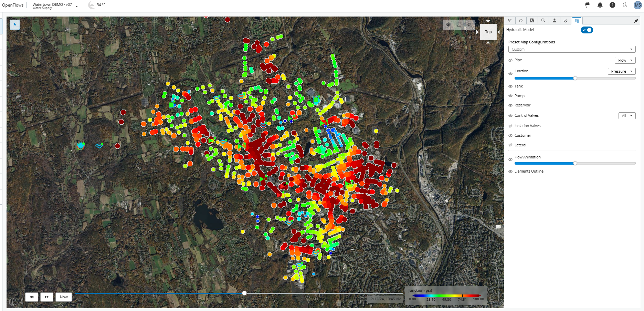Click the timeline slider handle
The height and width of the screenshot is (311, 644).
tap(244, 293)
